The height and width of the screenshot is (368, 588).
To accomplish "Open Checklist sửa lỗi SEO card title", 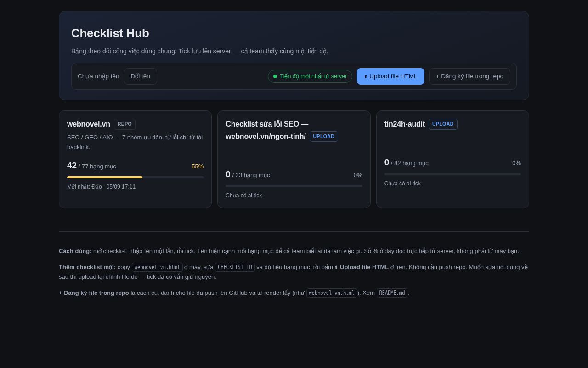I will pos(266,130).
